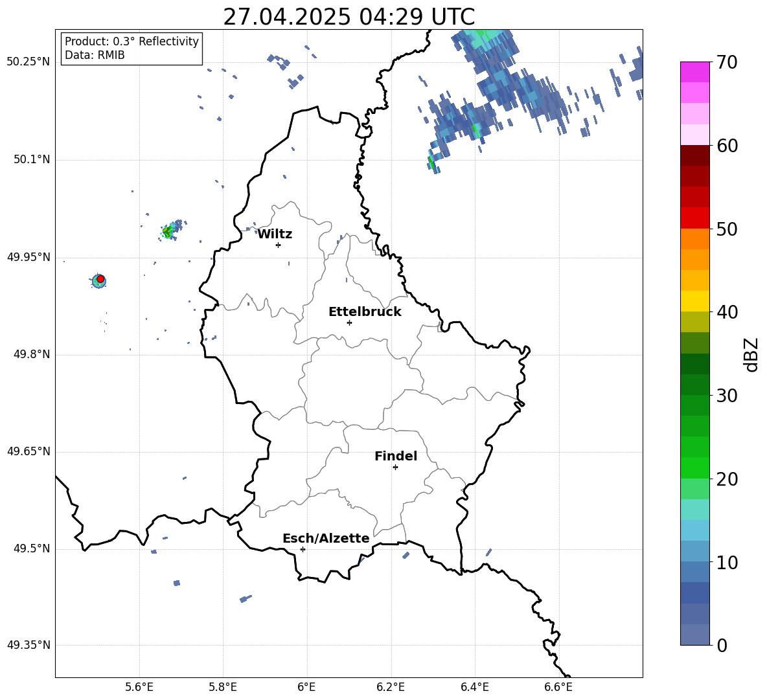This screenshot has width=767, height=700.
Task: Click the longitude label 6.4°E
Action: 474,687
